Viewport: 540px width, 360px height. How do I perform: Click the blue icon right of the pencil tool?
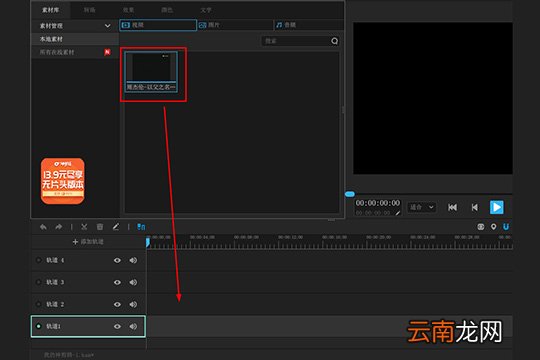tap(141, 227)
